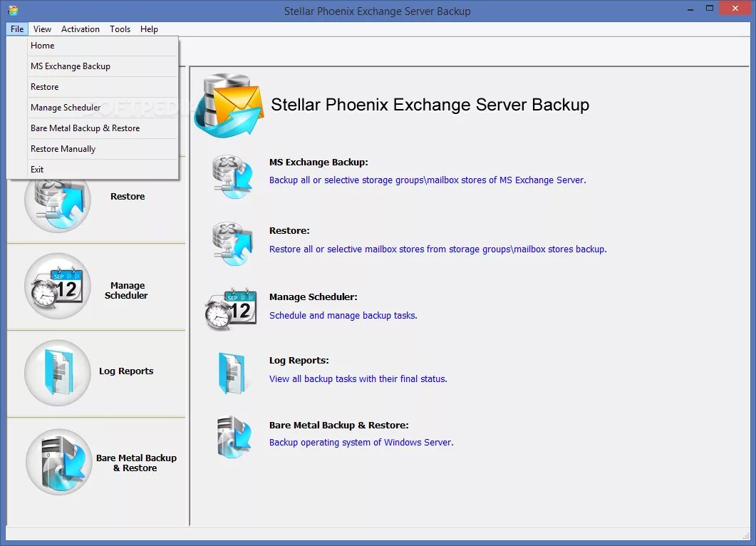
Task: Minimize the Stellar Phoenix window
Action: 690,9
